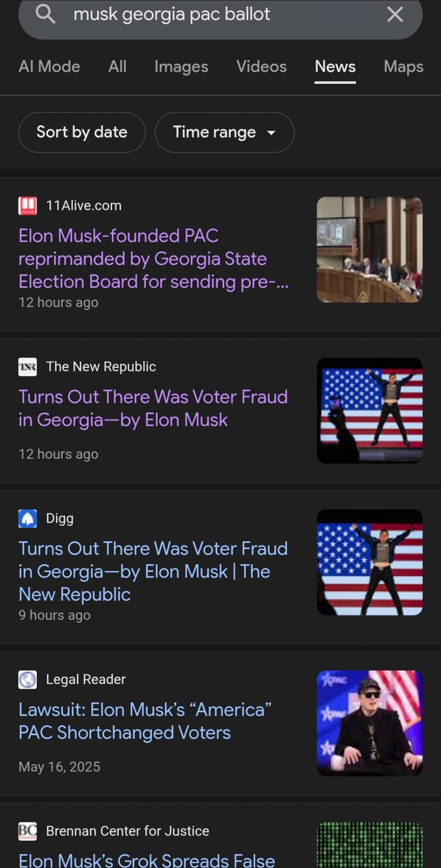The image size is (441, 868).
Task: Tap the Digg site favicon
Action: [x=27, y=519]
